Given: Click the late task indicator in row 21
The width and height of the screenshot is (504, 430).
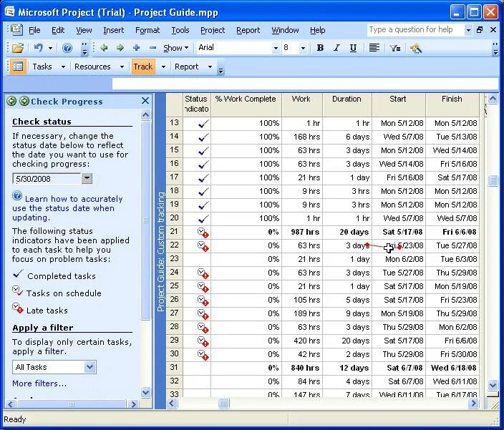Looking at the screenshot, I should 203,233.
